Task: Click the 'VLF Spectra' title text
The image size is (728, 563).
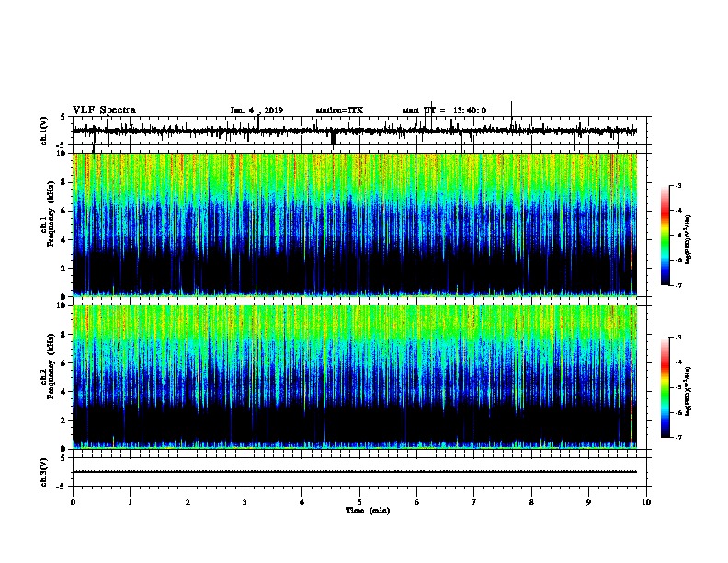Action: pos(104,110)
